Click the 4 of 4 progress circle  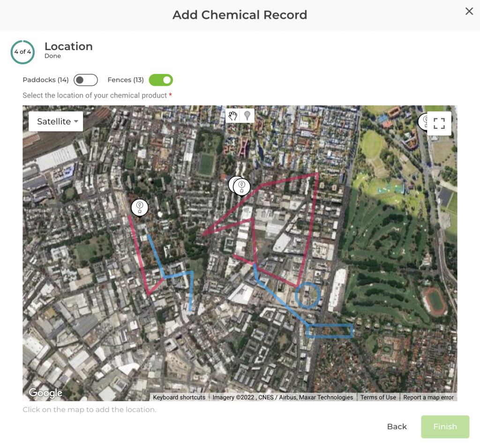pos(22,52)
